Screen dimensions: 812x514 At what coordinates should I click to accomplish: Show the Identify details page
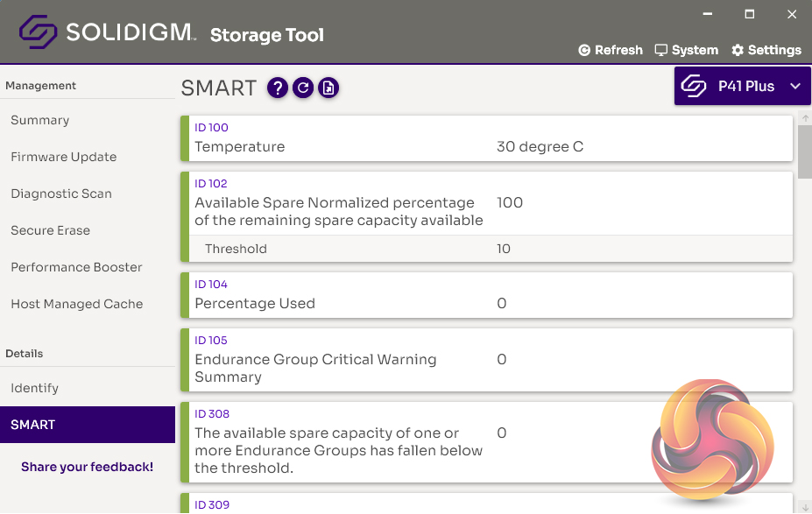coord(35,388)
